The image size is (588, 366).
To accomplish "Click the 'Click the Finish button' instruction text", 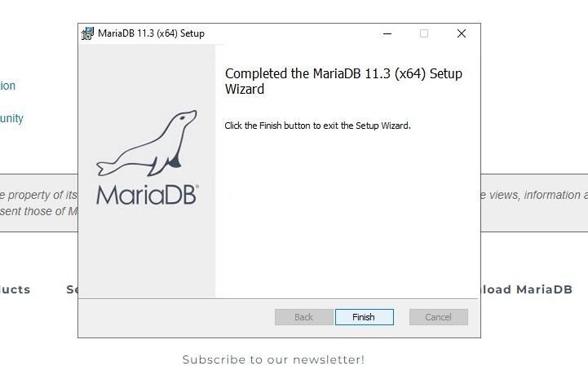I will 317,126.
